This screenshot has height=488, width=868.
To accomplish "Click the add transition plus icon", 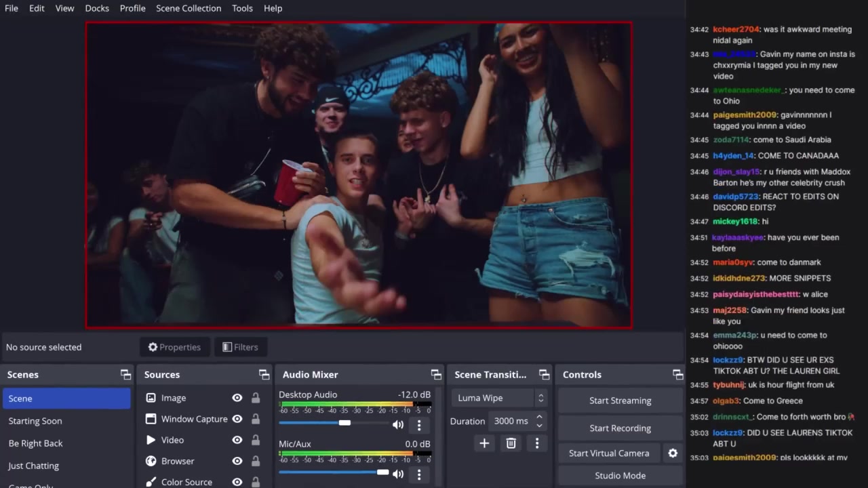I will pos(484,443).
